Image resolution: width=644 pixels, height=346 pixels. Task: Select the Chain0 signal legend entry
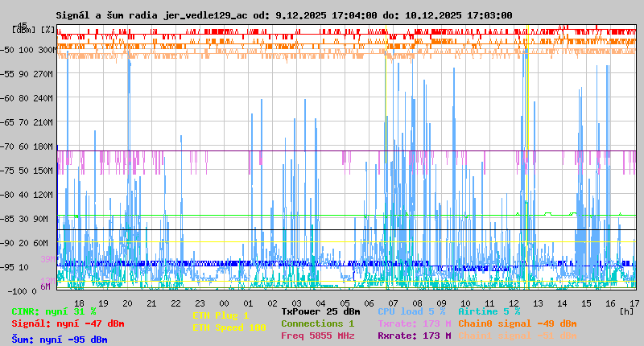coord(517,323)
